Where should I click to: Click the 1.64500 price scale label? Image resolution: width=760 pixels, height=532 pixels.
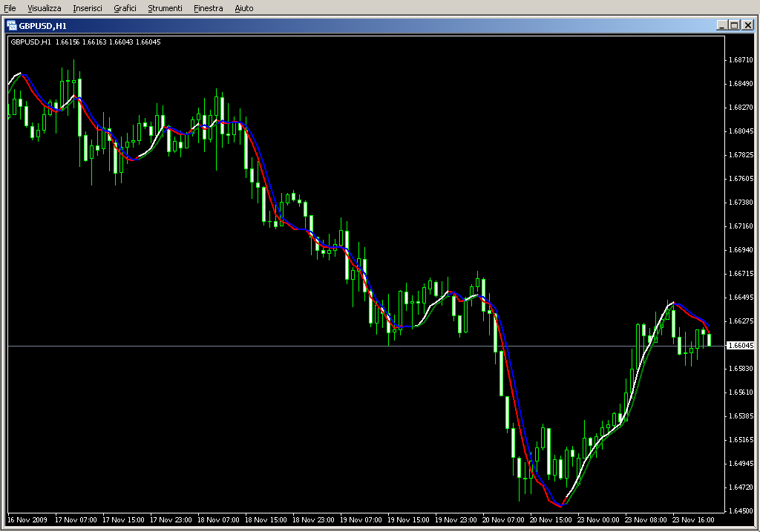pyautogui.click(x=740, y=511)
